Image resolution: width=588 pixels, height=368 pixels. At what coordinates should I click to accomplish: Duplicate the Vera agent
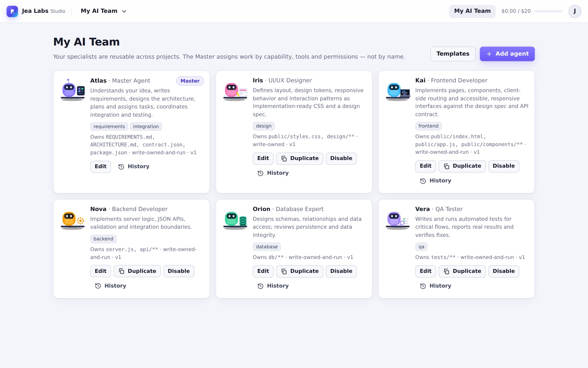pos(462,271)
